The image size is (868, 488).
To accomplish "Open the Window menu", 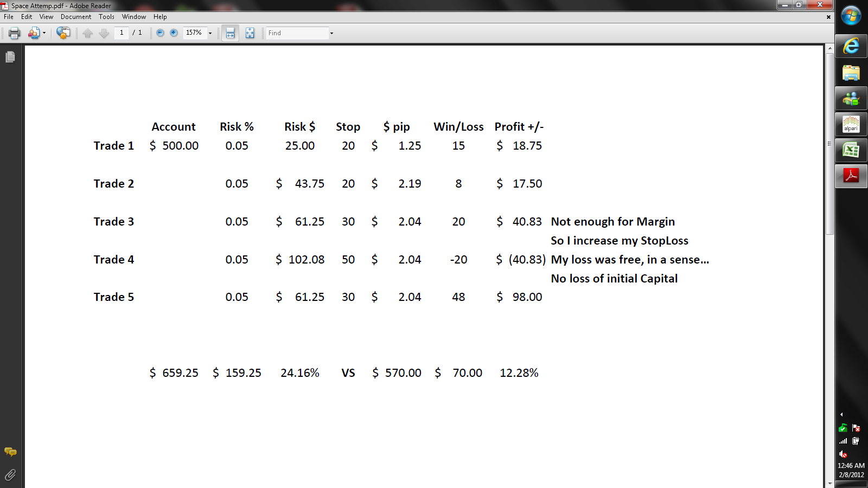I will tap(134, 17).
